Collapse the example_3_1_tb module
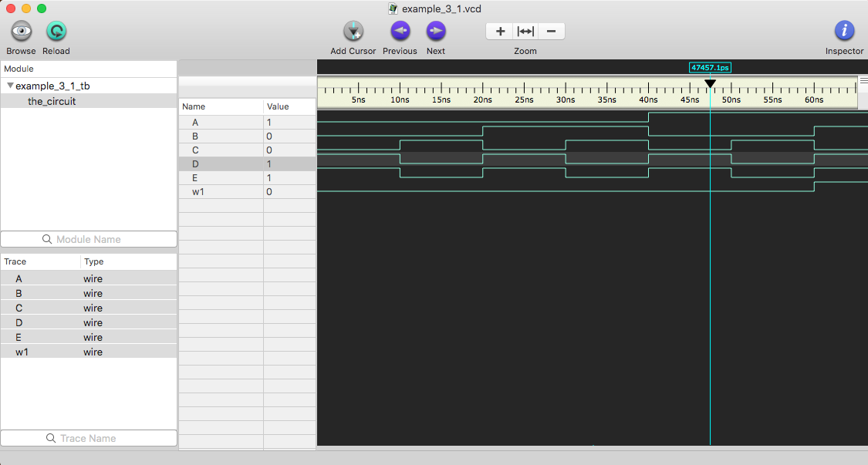This screenshot has width=868, height=465. point(10,86)
